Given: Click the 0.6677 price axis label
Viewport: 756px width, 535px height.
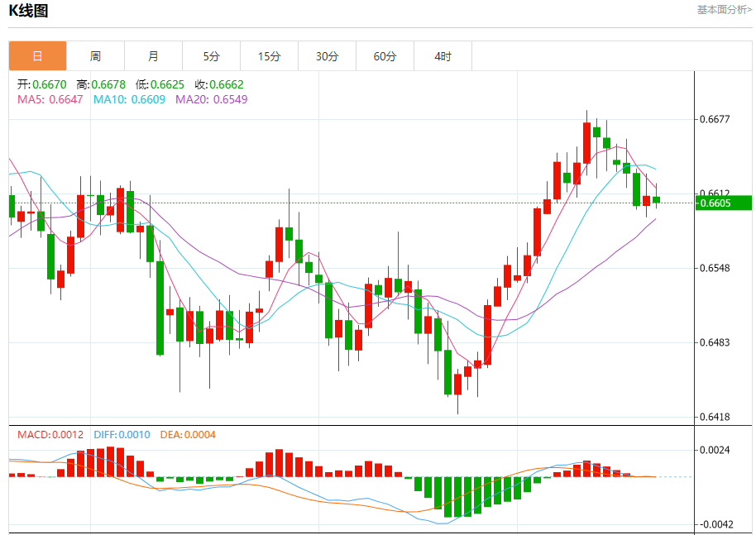Looking at the screenshot, I should point(715,119).
